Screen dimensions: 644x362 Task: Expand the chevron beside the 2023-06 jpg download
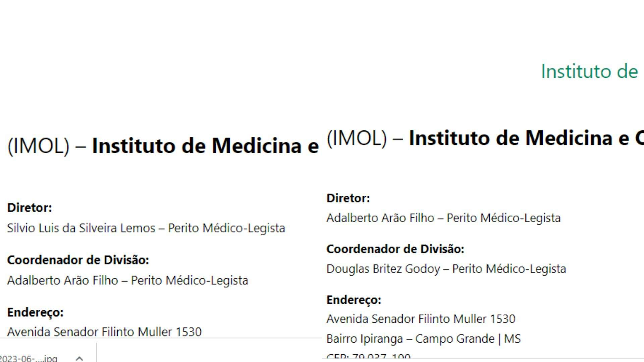click(x=79, y=358)
